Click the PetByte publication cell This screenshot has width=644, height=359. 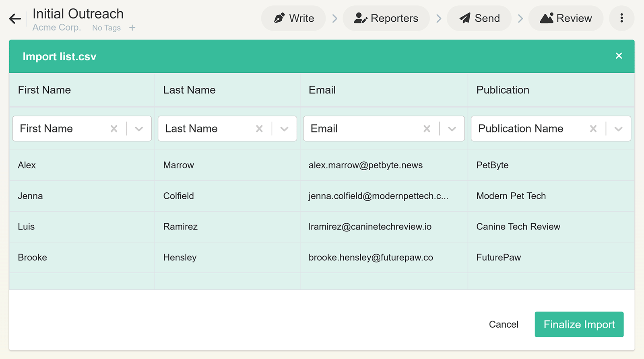[x=551, y=165]
